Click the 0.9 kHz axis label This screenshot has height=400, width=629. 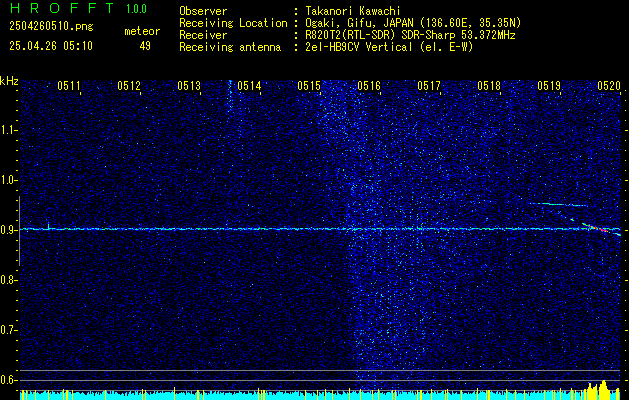point(8,230)
